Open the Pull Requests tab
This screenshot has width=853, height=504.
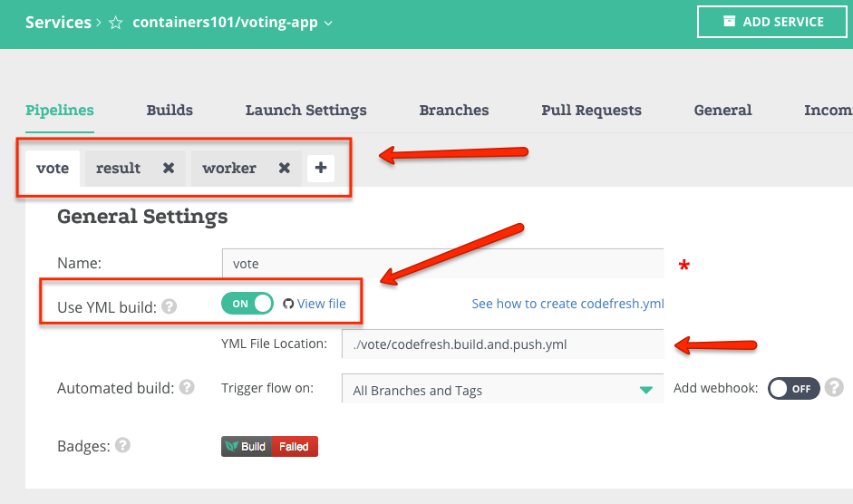click(x=591, y=110)
